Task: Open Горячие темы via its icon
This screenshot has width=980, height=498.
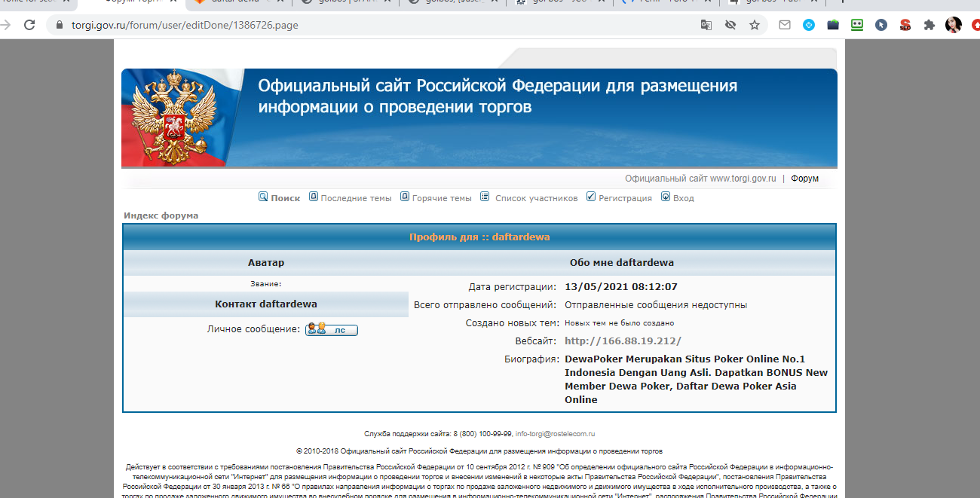Action: click(x=406, y=197)
